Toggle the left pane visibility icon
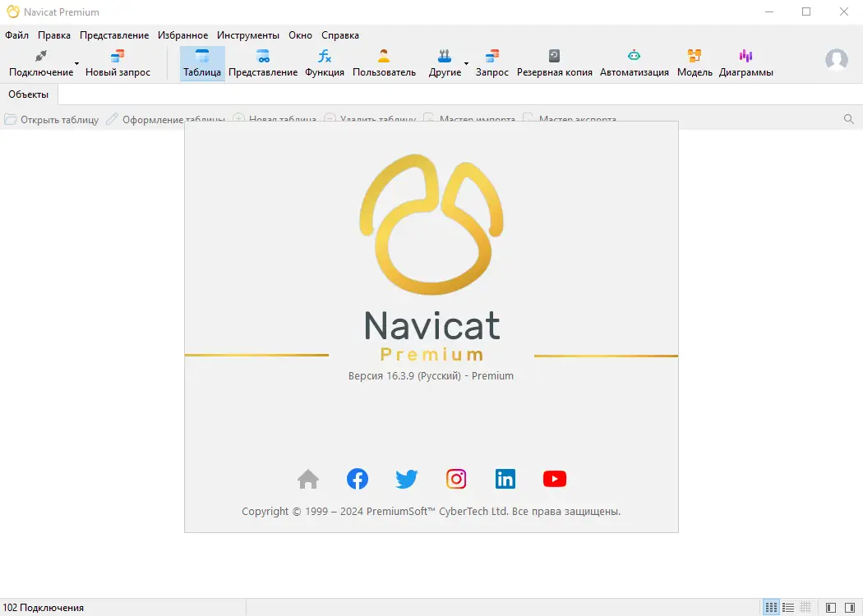This screenshot has height=616, width=863. (831, 608)
